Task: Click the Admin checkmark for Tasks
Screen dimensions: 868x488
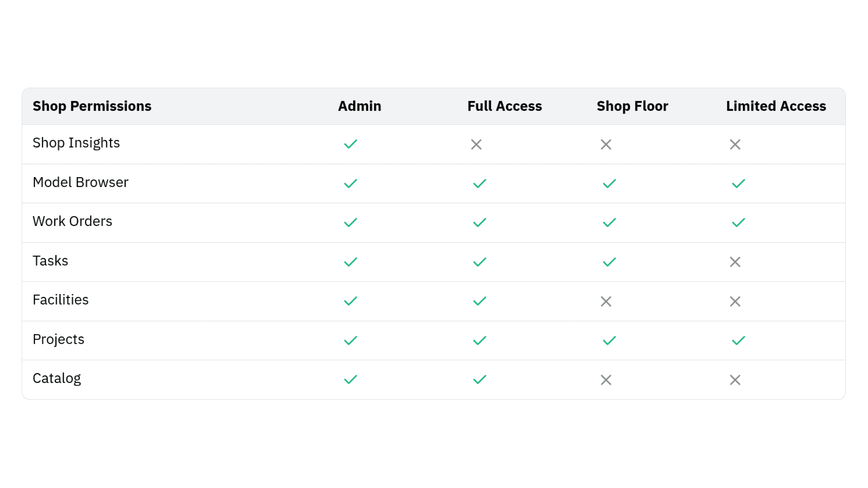Action: pyautogui.click(x=350, y=262)
